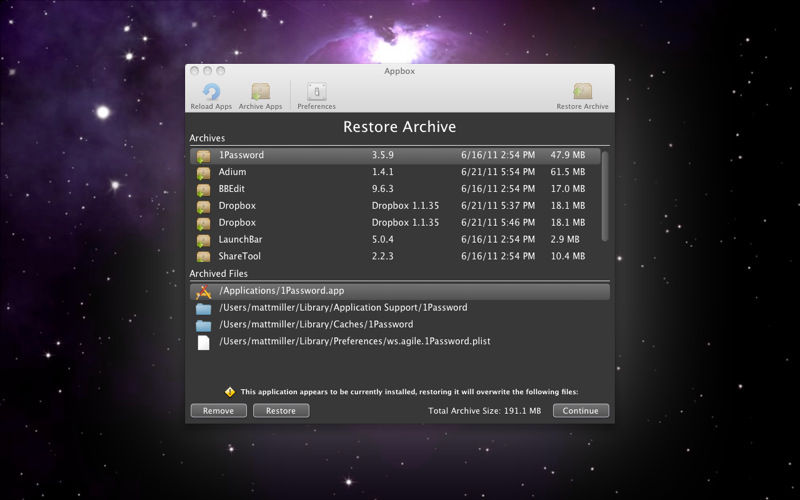Click the 17.0 MB size cell
The height and width of the screenshot is (500, 800).
[567, 188]
